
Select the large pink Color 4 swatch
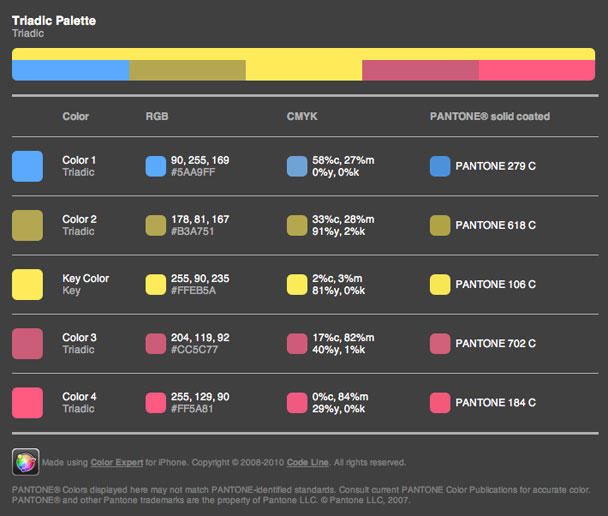tap(28, 402)
